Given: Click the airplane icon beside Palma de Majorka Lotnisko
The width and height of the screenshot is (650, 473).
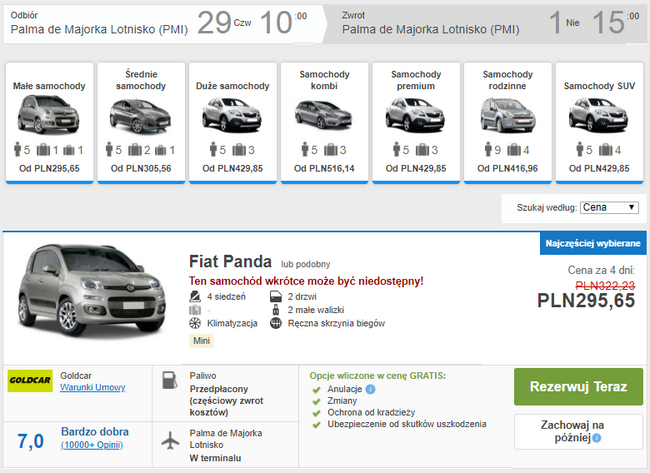Looking at the screenshot, I should tap(170, 440).
